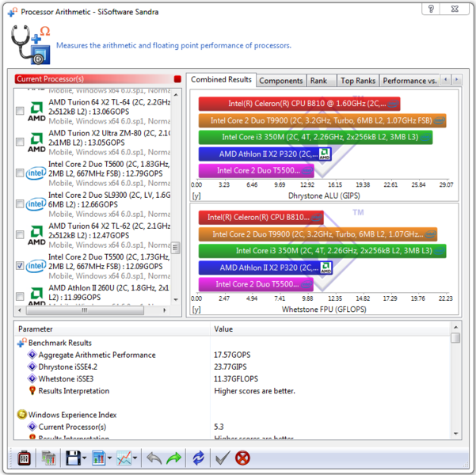This screenshot has width=476, height=475.
Task: Open the bar chart options dropdown arrow
Action: [109, 458]
